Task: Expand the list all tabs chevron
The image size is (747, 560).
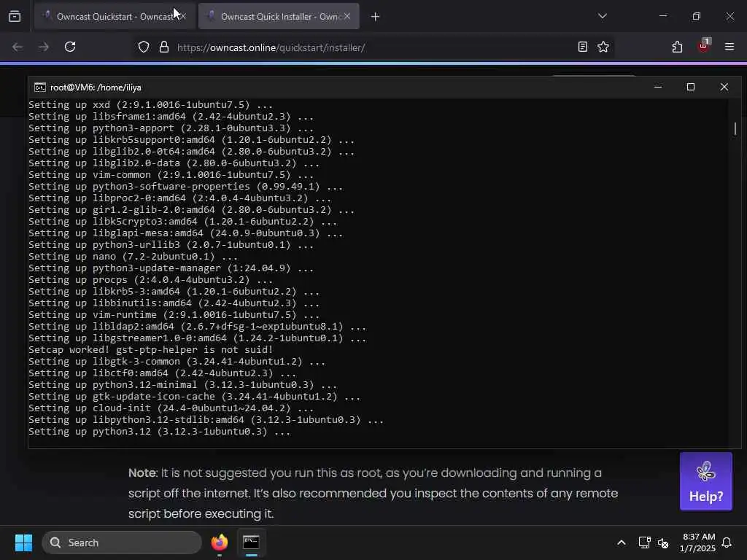Action: 602,16
